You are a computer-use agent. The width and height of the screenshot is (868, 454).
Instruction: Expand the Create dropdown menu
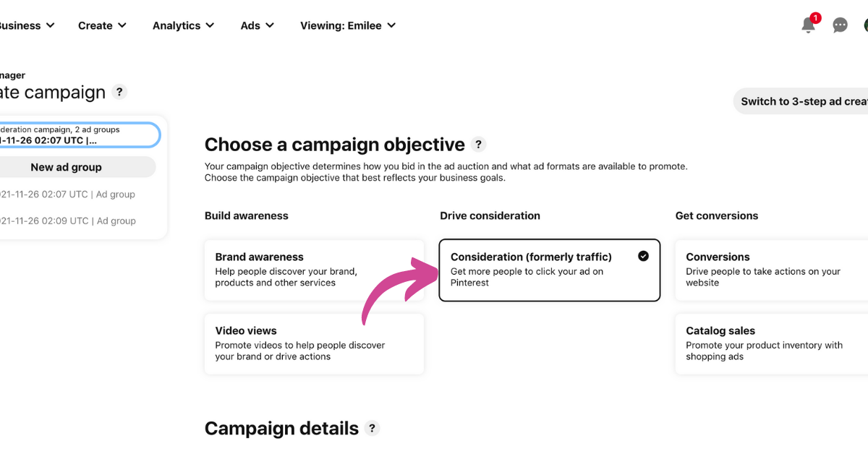[102, 25]
